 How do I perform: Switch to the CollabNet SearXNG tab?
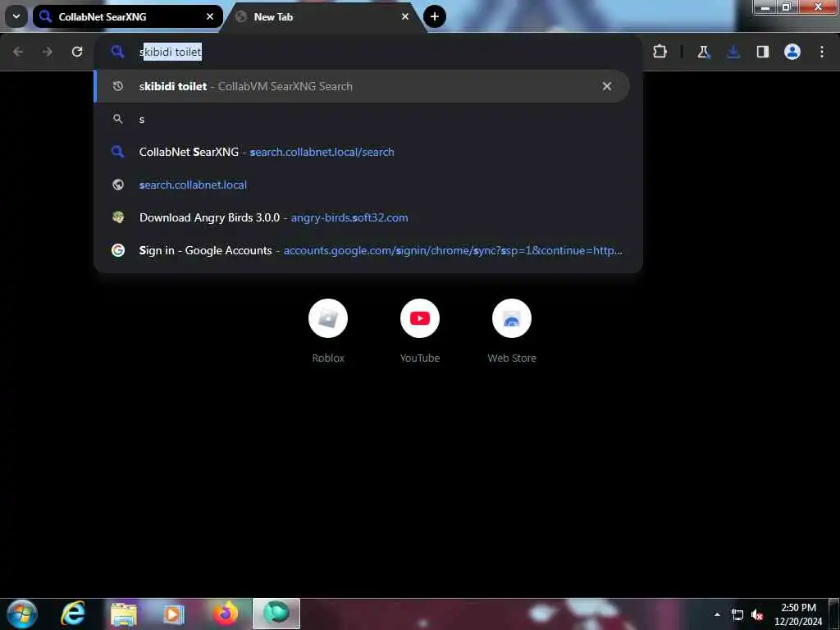pyautogui.click(x=127, y=16)
